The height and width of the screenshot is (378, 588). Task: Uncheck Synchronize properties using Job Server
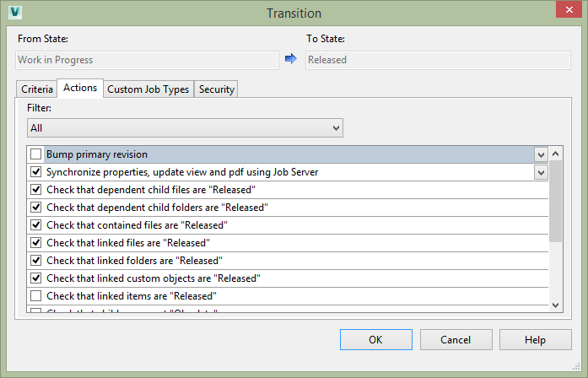[x=35, y=172]
